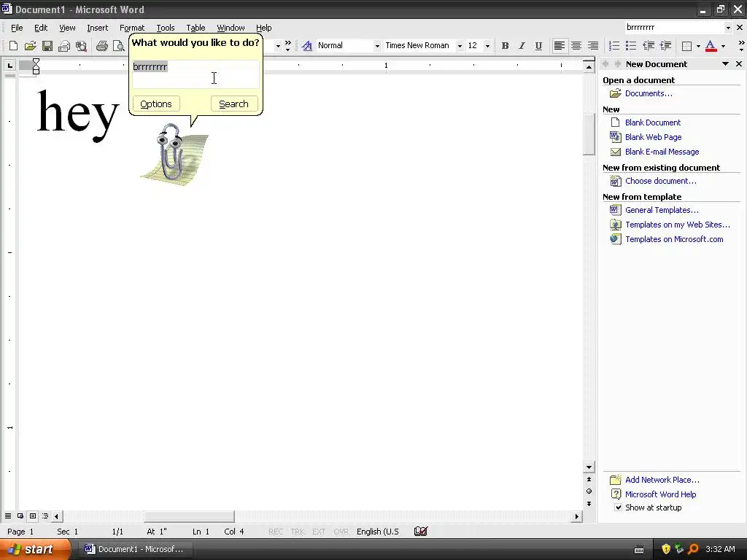The image size is (747, 560).
Task: Open the Times New Roman font dropdown
Action: pyautogui.click(x=460, y=46)
